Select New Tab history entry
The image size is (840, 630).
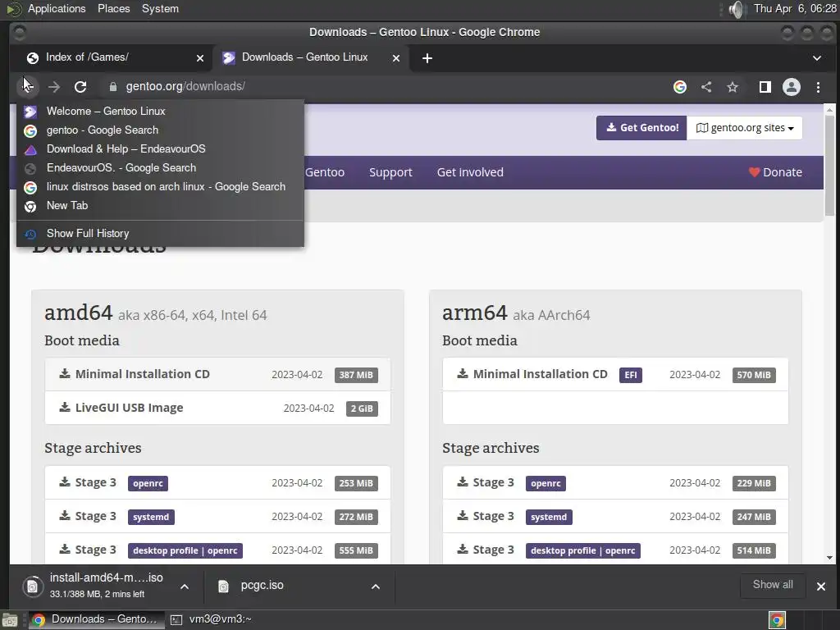coord(160,205)
